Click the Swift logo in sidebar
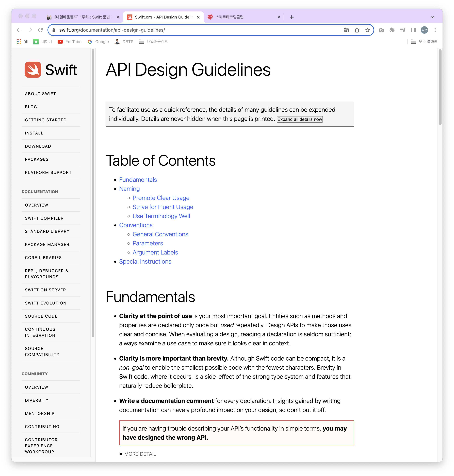 click(51, 70)
